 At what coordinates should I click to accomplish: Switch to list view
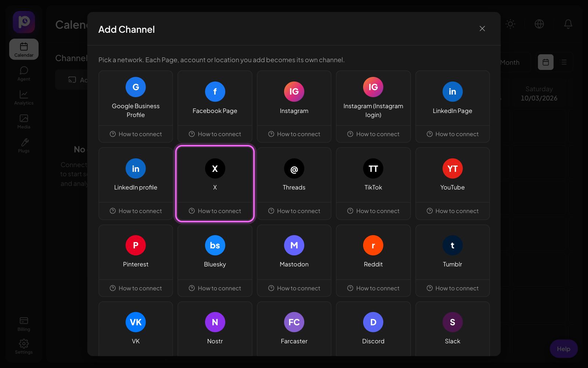pyautogui.click(x=564, y=62)
